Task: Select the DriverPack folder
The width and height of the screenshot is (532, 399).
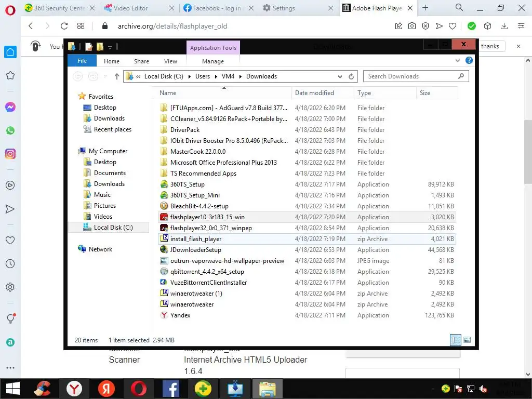Action: pos(307,129)
